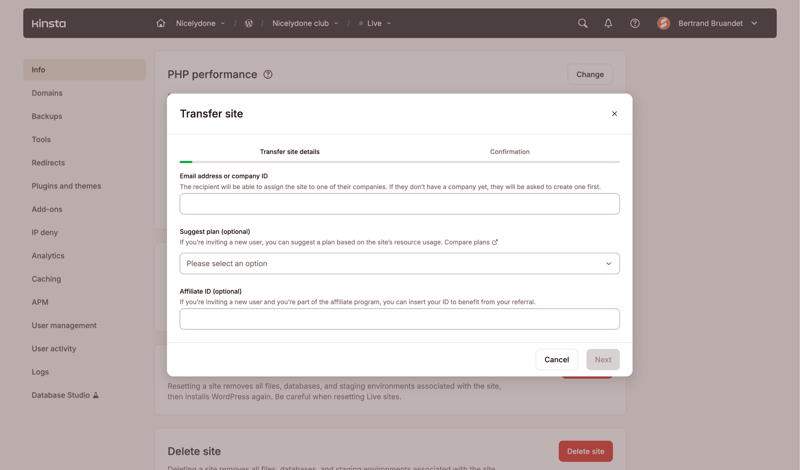Close the Transfer site dialog
Image resolution: width=800 pixels, height=470 pixels.
click(614, 114)
